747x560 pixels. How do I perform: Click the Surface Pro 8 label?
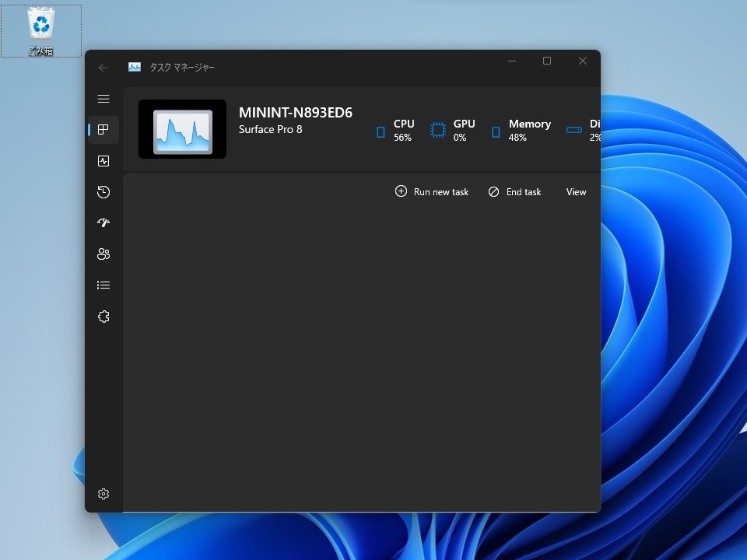click(270, 130)
